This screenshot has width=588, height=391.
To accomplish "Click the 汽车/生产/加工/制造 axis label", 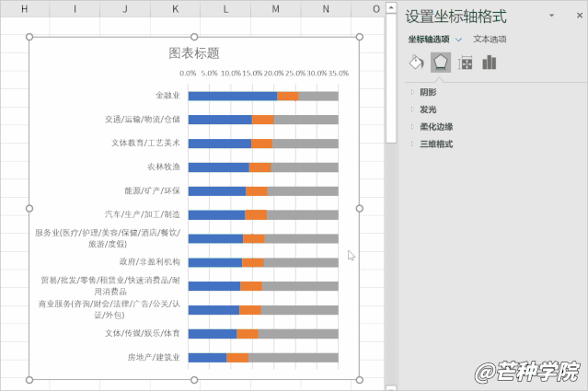I will click(143, 214).
